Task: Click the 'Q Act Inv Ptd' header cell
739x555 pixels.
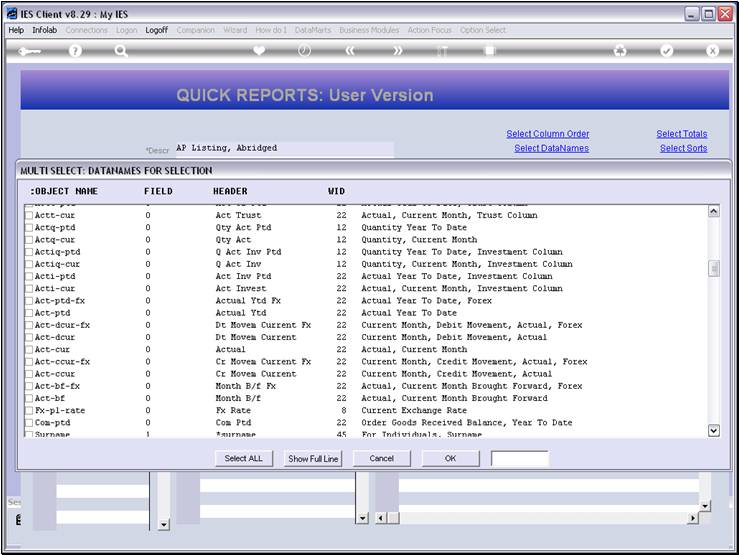Action: (x=248, y=252)
